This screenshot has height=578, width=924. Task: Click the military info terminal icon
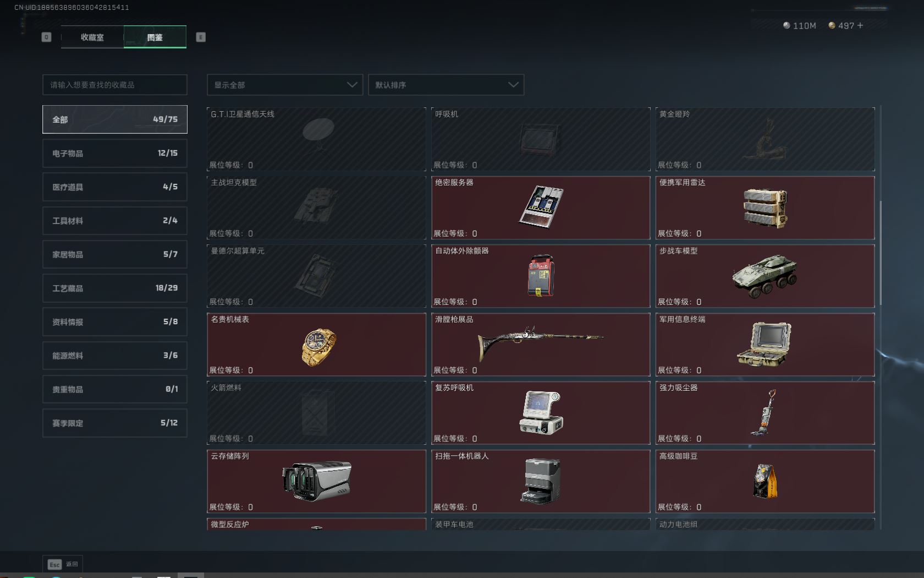[765, 345]
